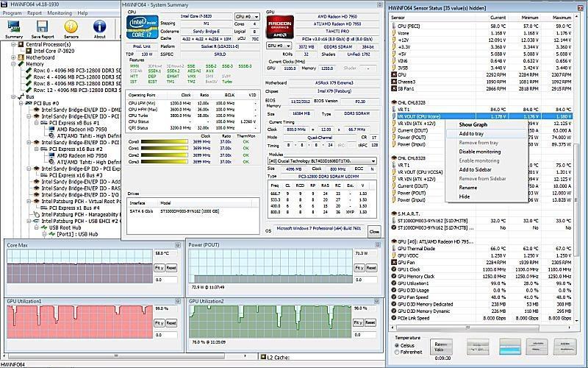Viewport: 588px width, 368px height.
Task: Click the Save Report toolbar icon
Action: (43, 29)
